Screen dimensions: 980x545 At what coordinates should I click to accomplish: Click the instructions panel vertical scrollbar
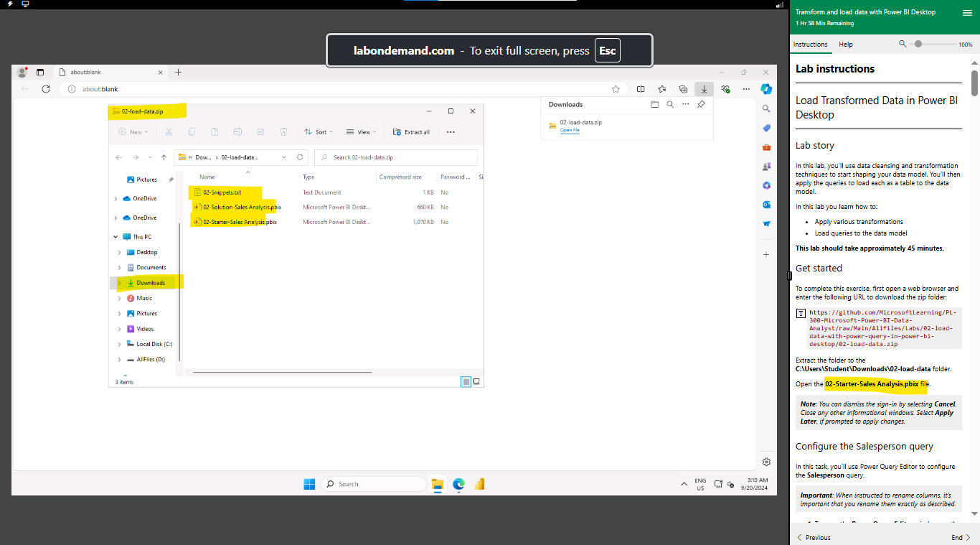974,83
